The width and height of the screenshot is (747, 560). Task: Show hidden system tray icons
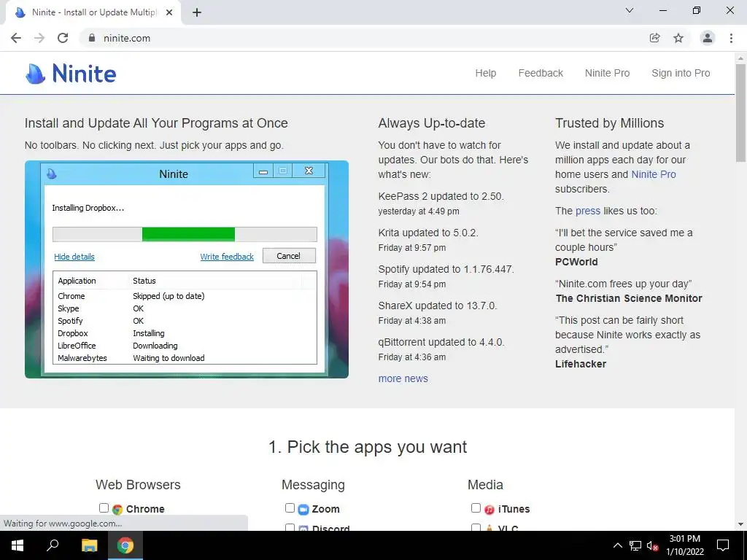pyautogui.click(x=617, y=545)
